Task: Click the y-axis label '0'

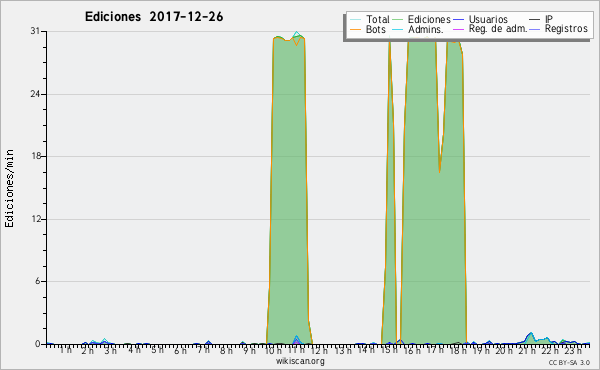Action: [38, 344]
